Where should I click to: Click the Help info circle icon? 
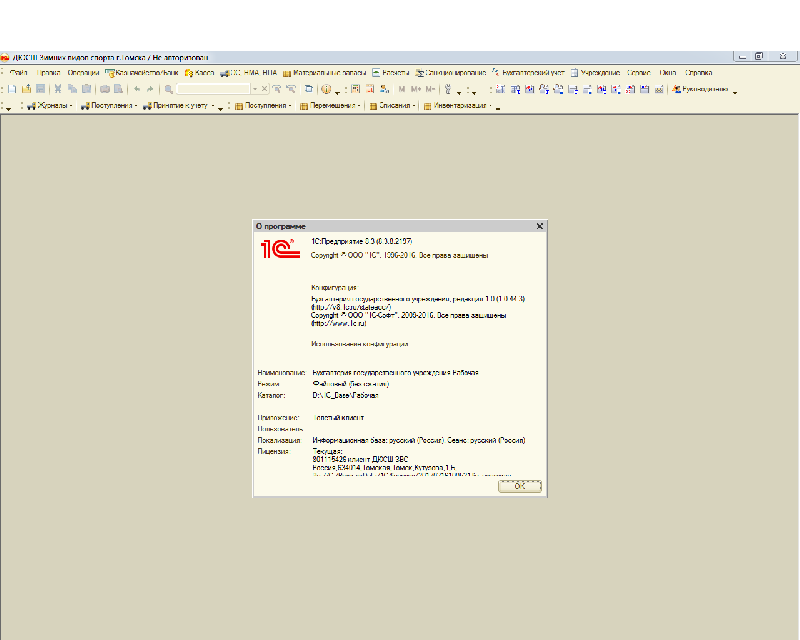click(x=327, y=89)
